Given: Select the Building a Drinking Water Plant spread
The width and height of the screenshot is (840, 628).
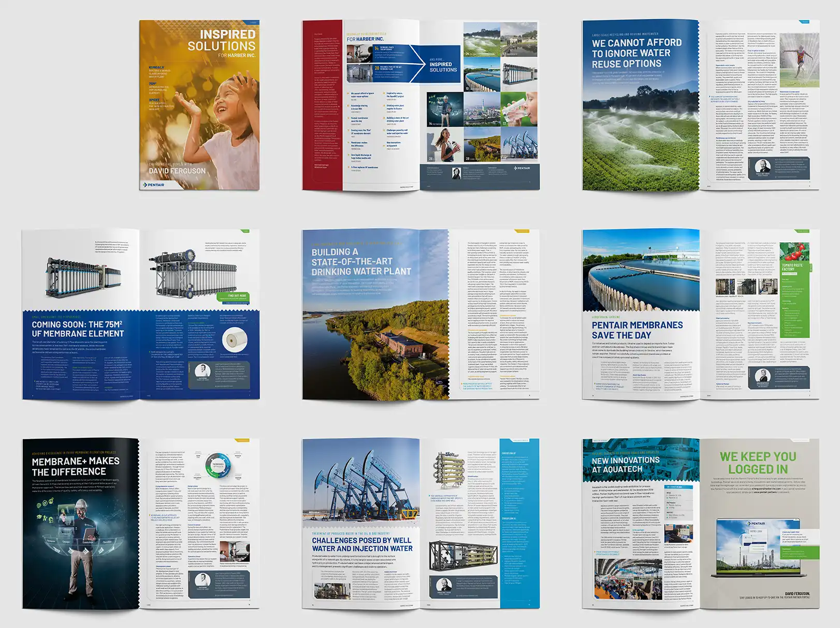Looking at the screenshot, I should (421, 315).
